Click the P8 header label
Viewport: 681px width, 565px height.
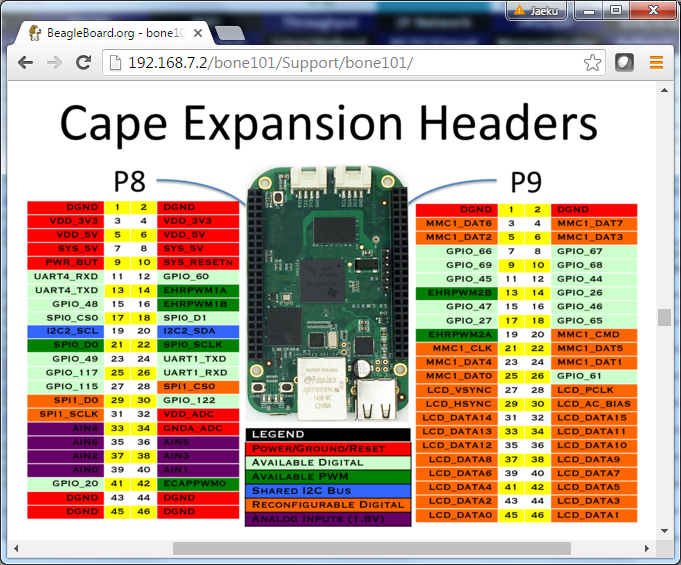[129, 182]
